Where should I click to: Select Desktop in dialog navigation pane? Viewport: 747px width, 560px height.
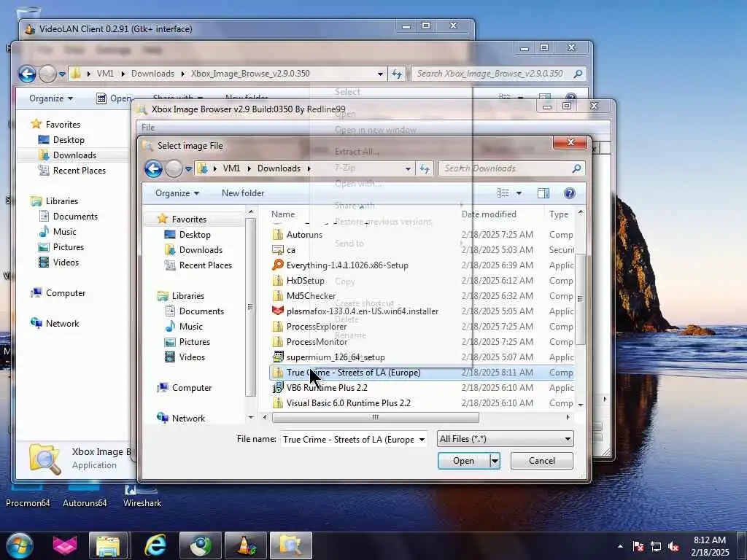pos(195,235)
